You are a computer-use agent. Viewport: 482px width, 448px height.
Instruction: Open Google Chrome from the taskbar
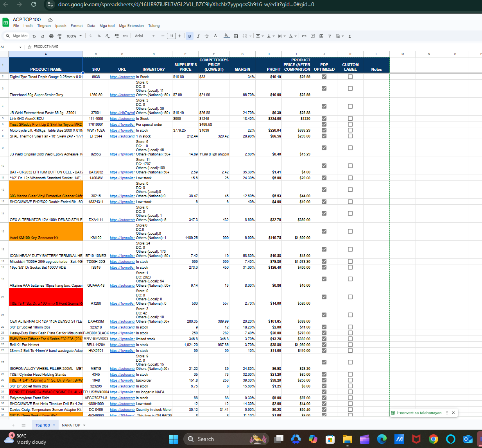433,439
